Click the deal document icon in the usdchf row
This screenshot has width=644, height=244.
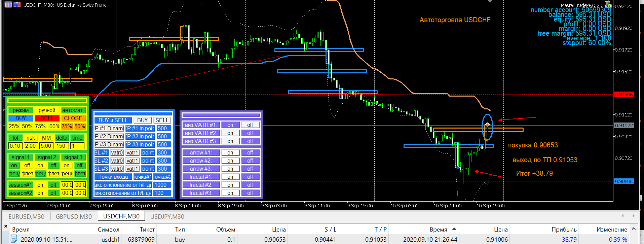point(14,239)
